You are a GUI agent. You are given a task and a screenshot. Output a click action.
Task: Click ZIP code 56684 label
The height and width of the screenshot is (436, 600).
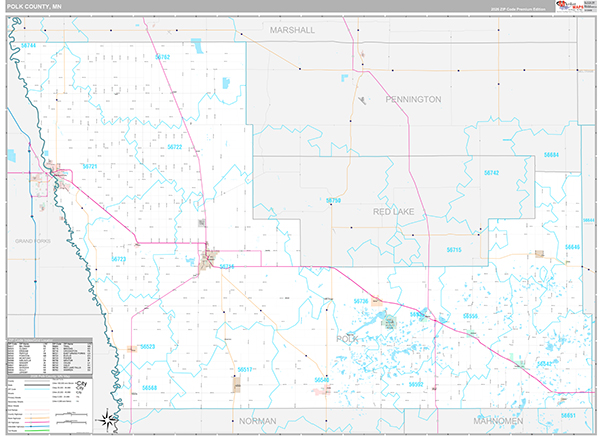tap(551, 155)
